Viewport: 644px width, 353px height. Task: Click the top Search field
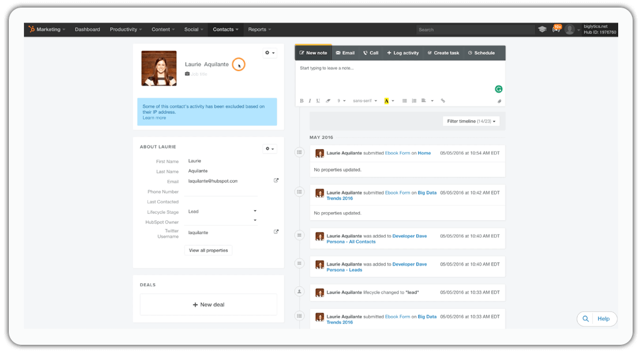[x=475, y=30]
